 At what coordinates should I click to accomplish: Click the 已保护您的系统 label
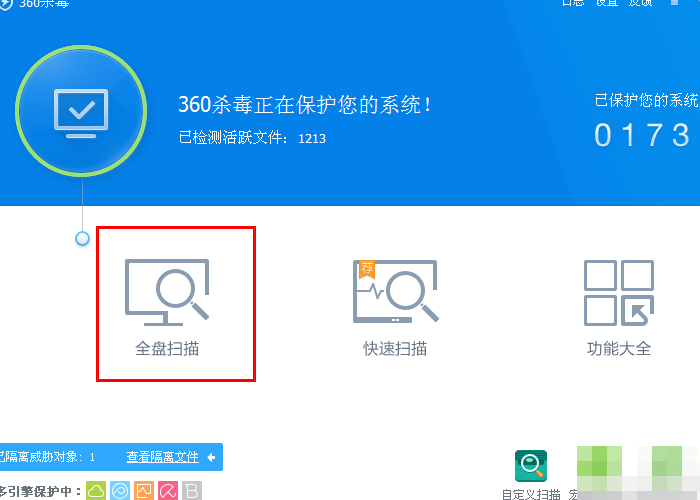(x=647, y=100)
